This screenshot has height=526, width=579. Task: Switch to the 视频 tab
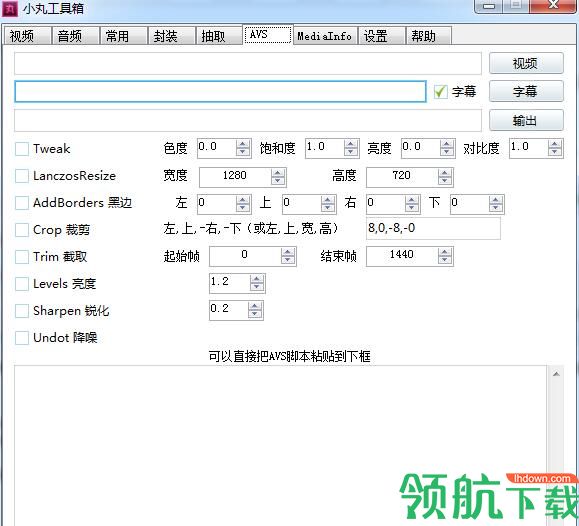pyautogui.click(x=27, y=36)
